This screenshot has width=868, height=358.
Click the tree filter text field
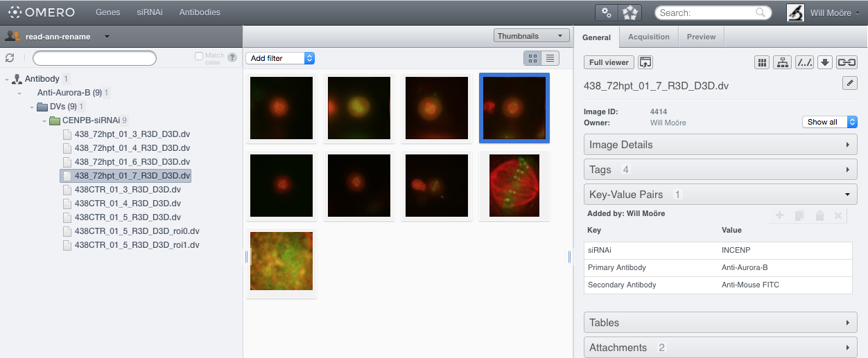point(94,58)
